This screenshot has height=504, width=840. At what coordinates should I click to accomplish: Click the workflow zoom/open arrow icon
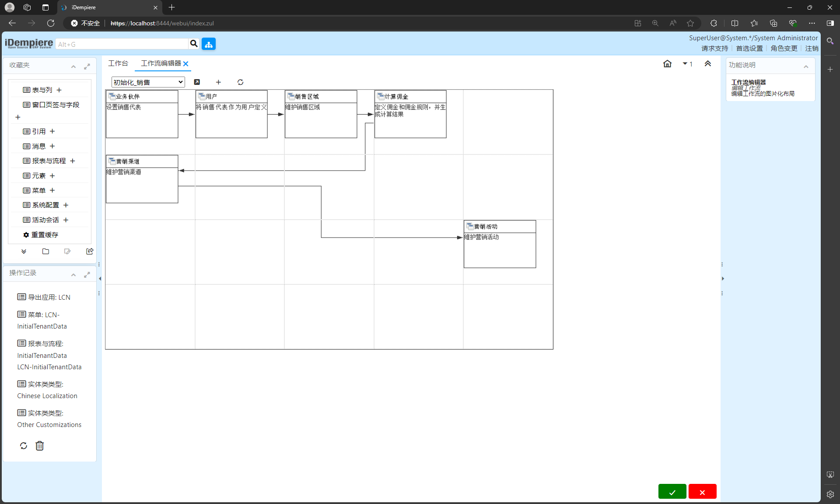pyautogui.click(x=197, y=82)
